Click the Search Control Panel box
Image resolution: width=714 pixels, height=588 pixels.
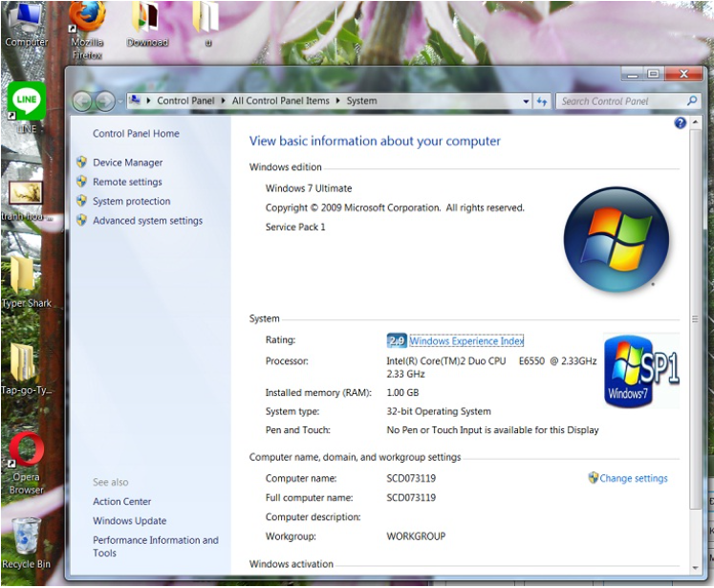pos(619,101)
